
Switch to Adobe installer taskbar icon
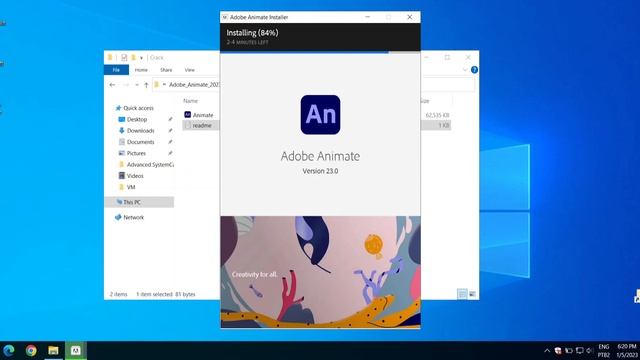pos(76,350)
